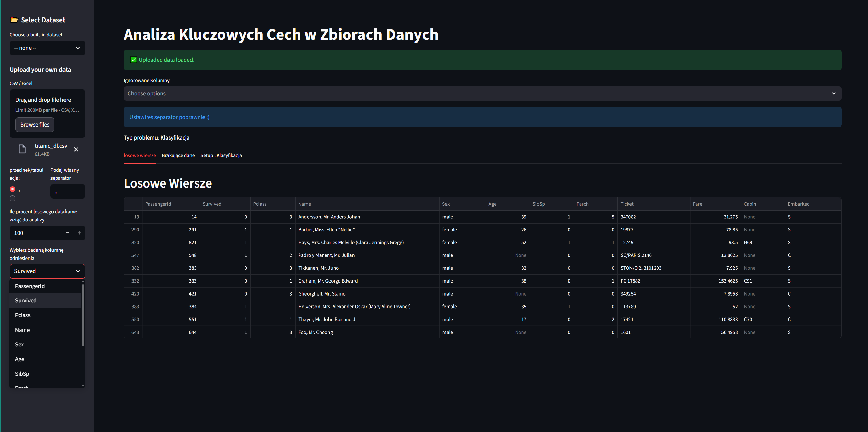Switch to the Brakujące dane tab
Image resolution: width=868 pixels, height=432 pixels.
(x=178, y=156)
